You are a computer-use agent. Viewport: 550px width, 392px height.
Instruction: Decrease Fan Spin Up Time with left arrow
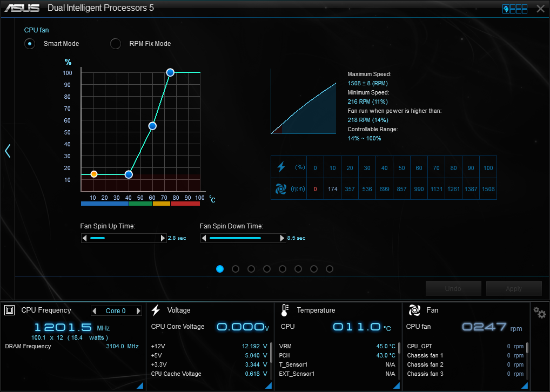pos(84,238)
